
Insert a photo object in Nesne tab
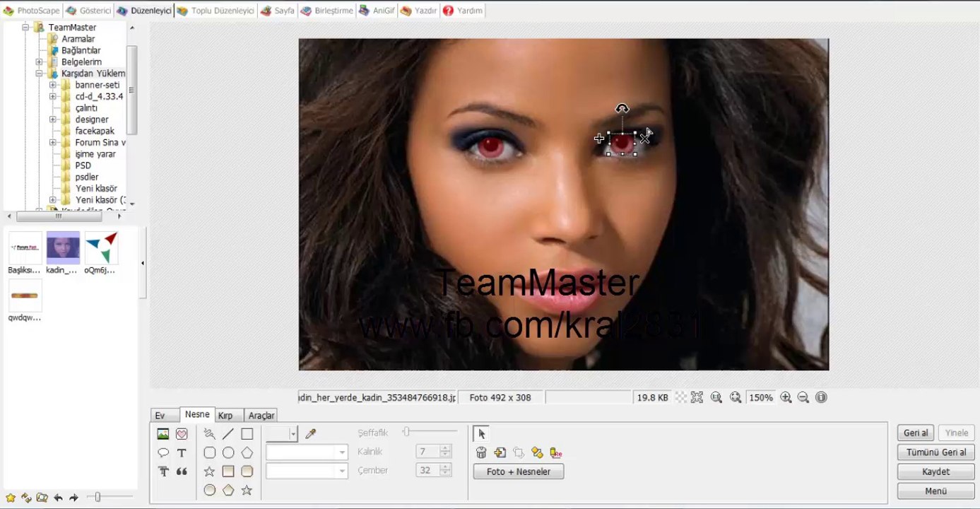coord(163,434)
